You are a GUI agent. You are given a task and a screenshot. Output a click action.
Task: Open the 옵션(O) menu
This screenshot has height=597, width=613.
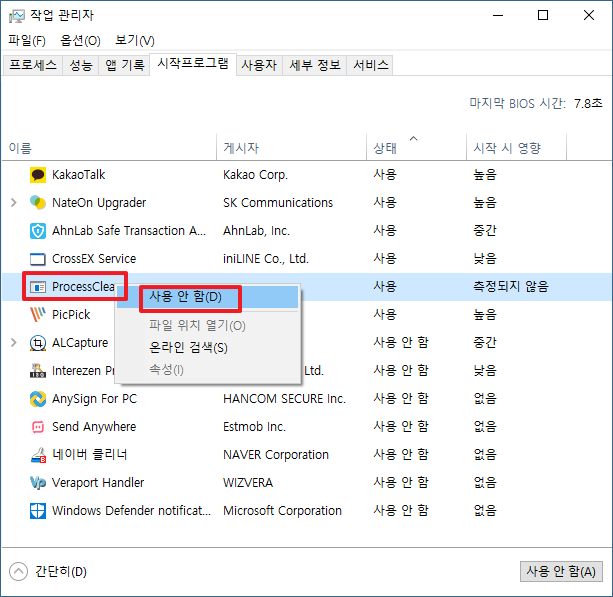click(80, 40)
